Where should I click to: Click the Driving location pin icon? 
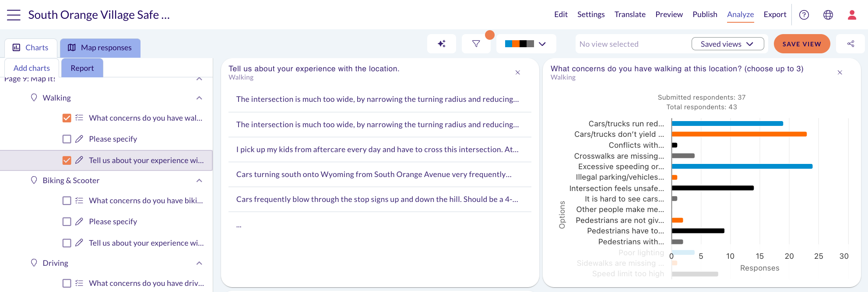pyautogui.click(x=34, y=263)
